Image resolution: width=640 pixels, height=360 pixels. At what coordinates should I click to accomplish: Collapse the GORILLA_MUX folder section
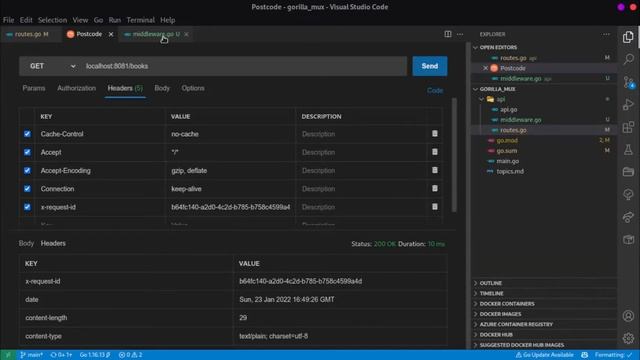tap(497, 89)
